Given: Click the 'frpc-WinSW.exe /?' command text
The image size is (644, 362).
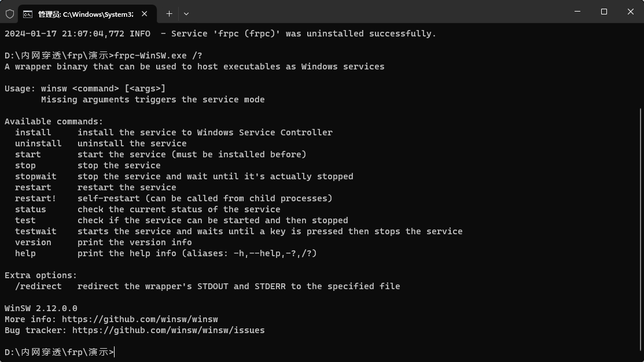Looking at the screenshot, I should point(158,56).
